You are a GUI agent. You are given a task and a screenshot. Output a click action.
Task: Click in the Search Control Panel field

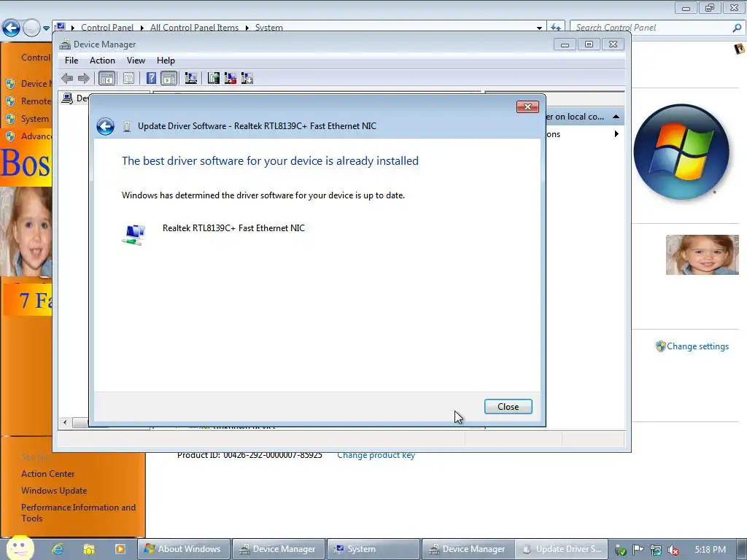pyautogui.click(x=650, y=28)
